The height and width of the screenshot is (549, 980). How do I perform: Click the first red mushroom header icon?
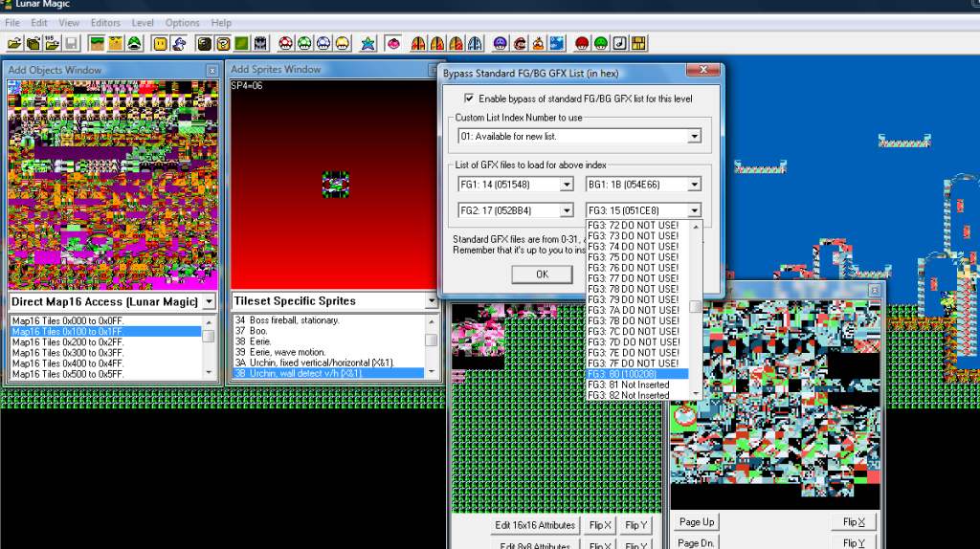[x=285, y=44]
